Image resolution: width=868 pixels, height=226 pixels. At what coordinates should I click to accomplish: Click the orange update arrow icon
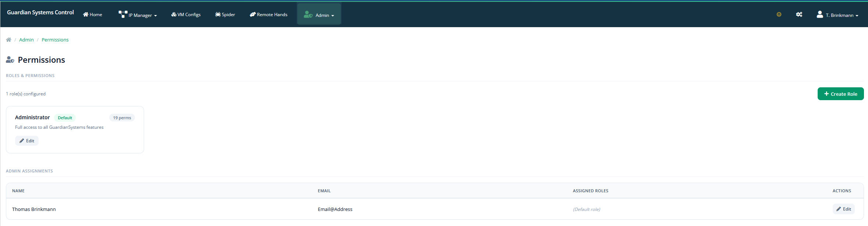coord(779,15)
